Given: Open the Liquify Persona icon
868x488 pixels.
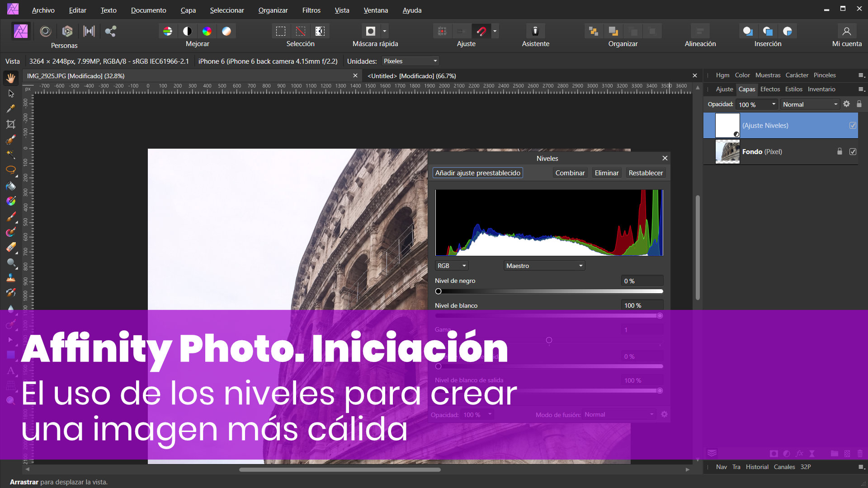Looking at the screenshot, I should (45, 31).
